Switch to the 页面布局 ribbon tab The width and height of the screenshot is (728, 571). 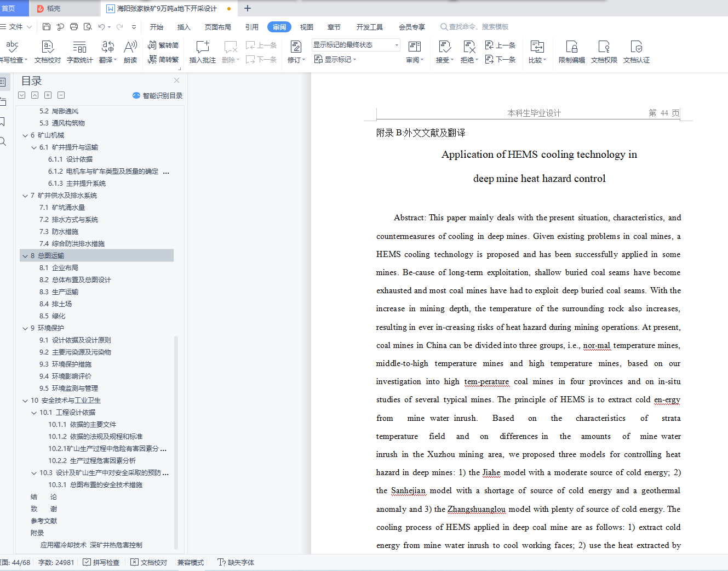218,27
